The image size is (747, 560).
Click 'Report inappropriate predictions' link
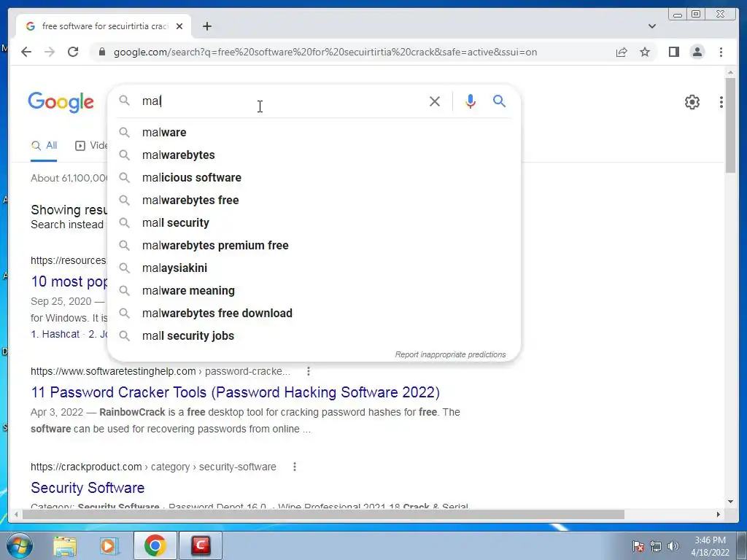(x=450, y=355)
